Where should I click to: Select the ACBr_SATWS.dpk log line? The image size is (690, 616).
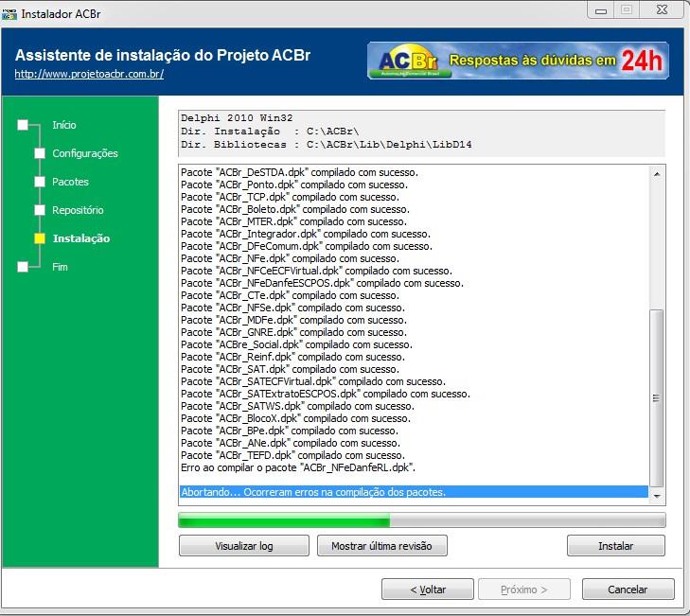(297, 406)
